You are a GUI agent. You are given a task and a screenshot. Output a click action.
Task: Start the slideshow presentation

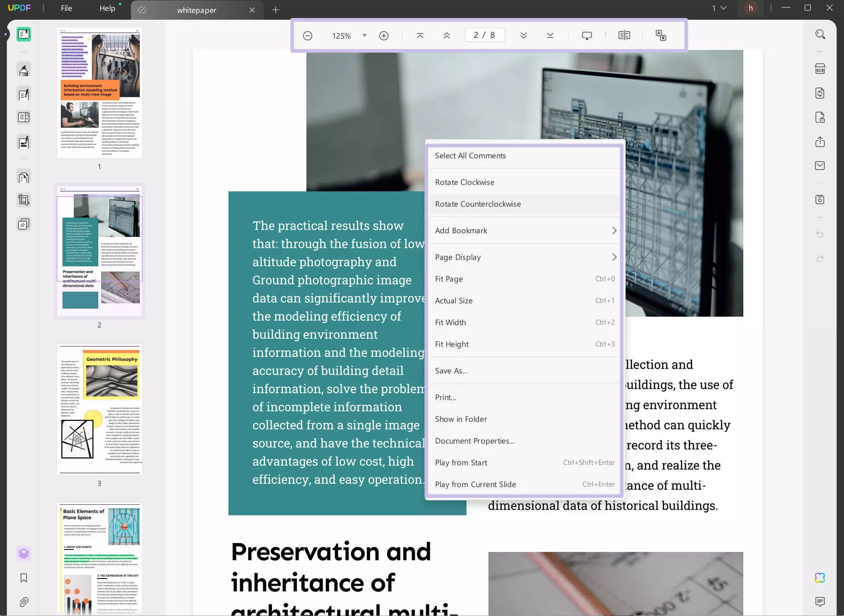pos(587,35)
